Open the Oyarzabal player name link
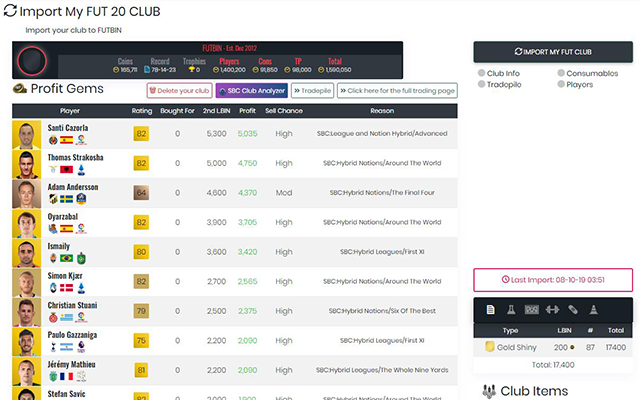 (x=62, y=217)
